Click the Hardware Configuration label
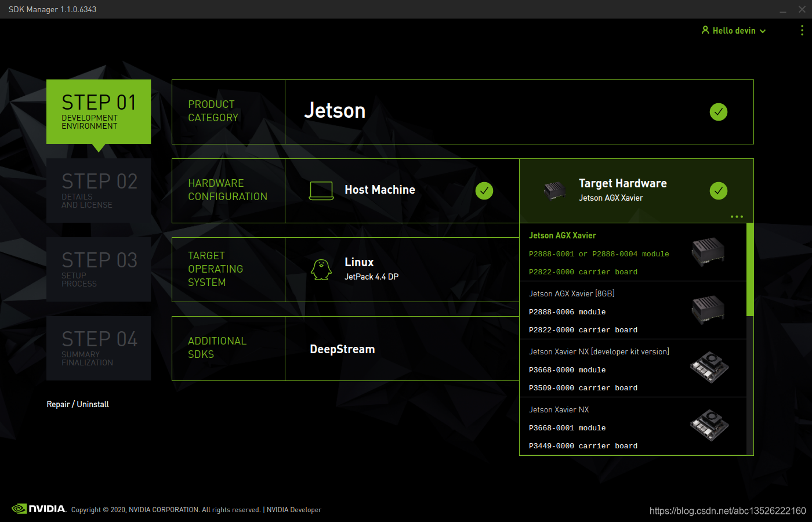Screen dimensions: 812x522 (227, 190)
